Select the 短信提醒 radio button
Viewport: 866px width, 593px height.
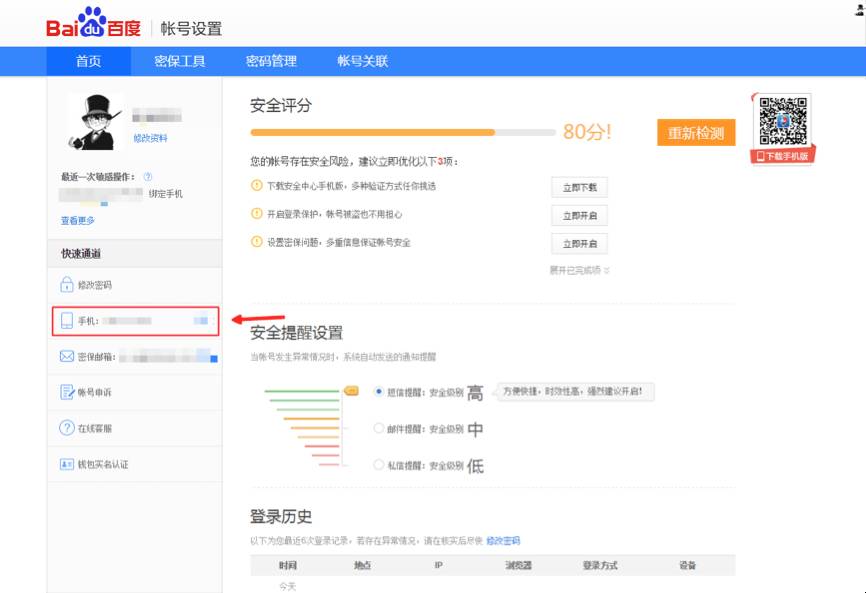379,392
